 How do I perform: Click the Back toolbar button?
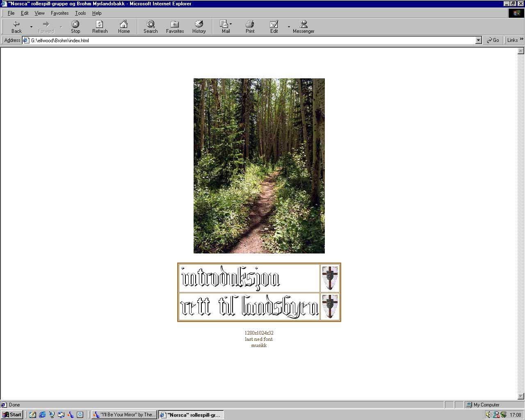[16, 27]
